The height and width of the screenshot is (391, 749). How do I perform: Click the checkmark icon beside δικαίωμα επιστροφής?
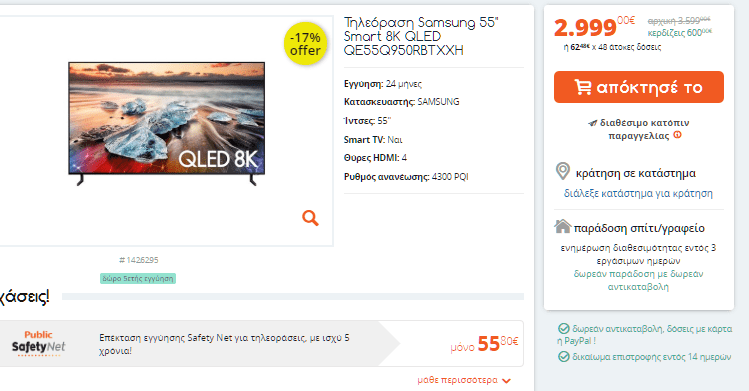pos(564,357)
